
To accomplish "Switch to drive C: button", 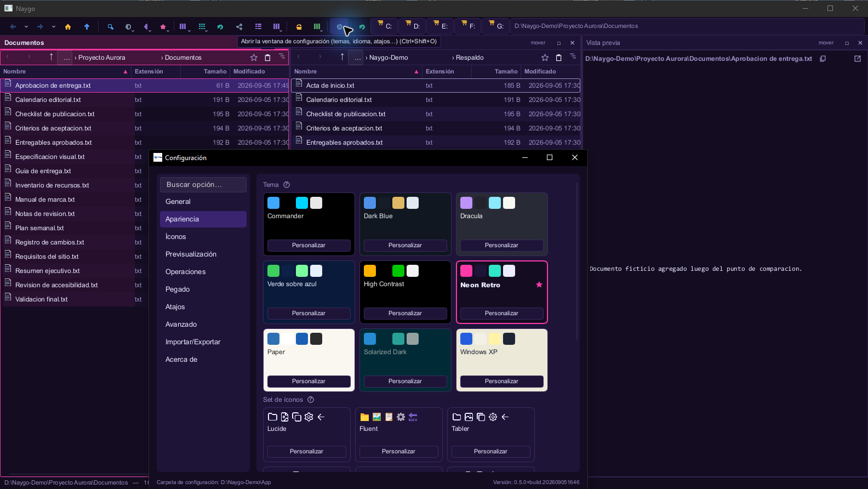I will pyautogui.click(x=385, y=26).
